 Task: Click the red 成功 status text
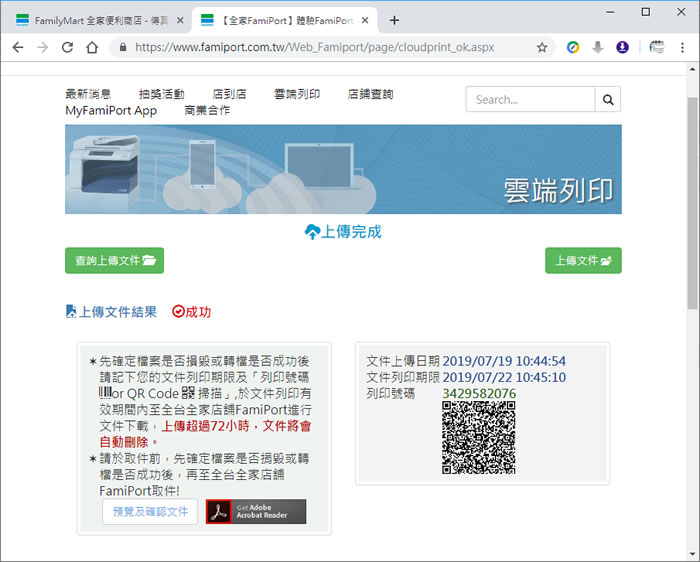(x=192, y=312)
